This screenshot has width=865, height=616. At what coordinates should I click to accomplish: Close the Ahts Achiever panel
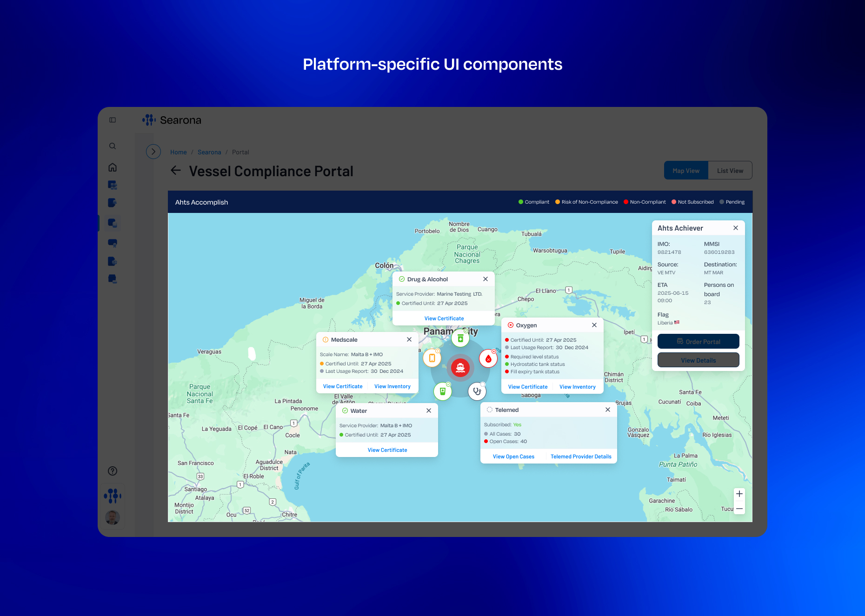[x=736, y=228]
